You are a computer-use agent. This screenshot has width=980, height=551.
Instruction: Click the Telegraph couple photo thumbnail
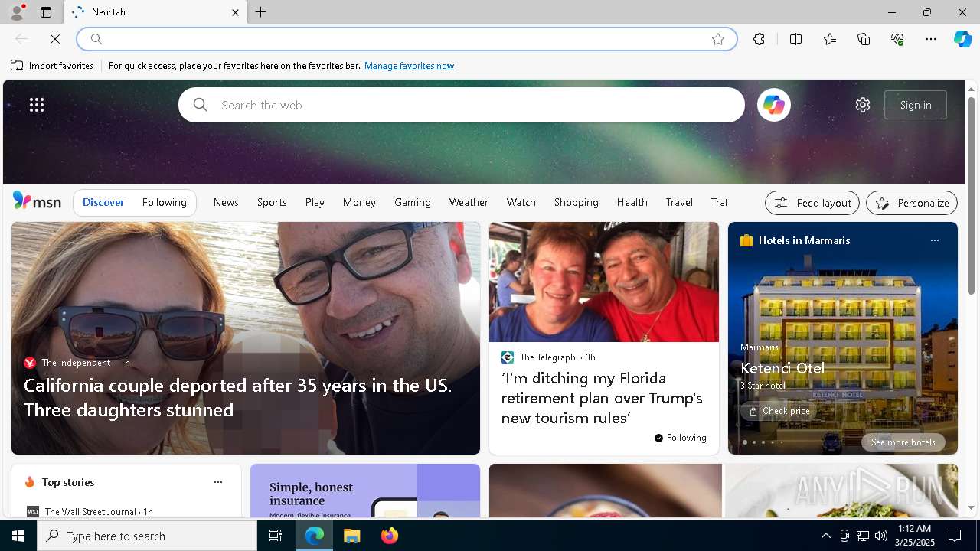pyautogui.click(x=604, y=282)
